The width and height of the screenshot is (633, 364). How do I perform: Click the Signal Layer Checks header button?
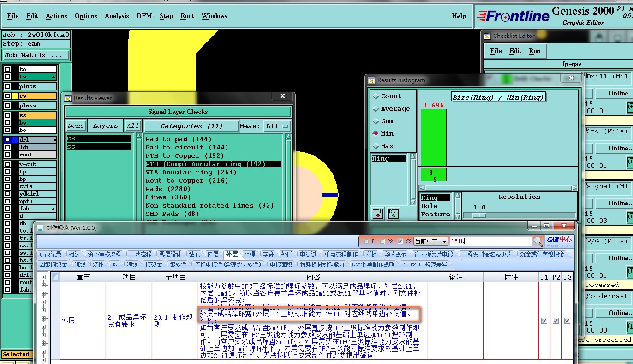coord(179,112)
